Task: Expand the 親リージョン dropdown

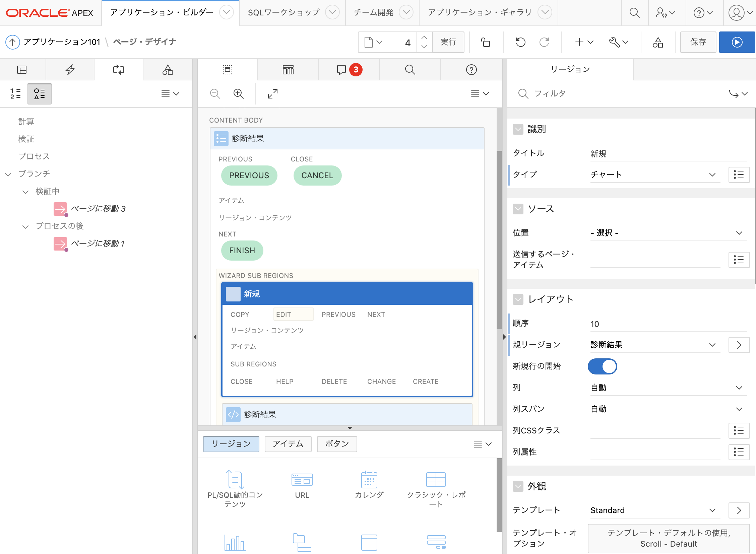Action: (712, 344)
